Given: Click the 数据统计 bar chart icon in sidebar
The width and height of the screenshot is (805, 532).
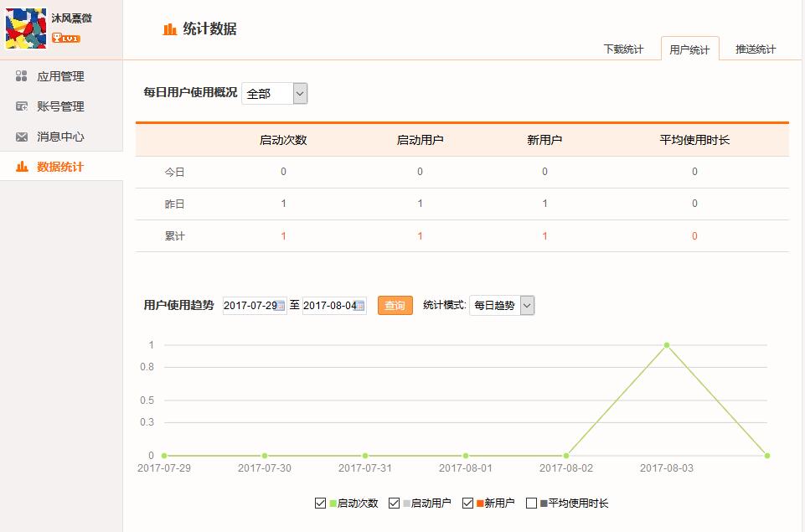Looking at the screenshot, I should (22, 167).
